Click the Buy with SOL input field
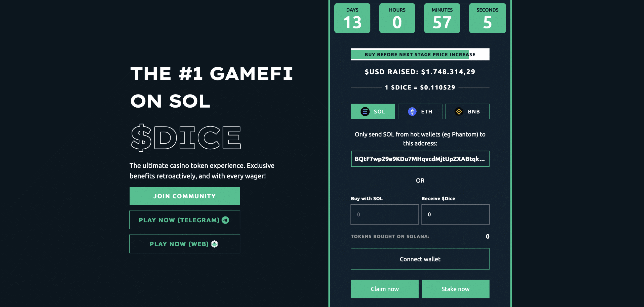This screenshot has height=307, width=644. point(385,214)
